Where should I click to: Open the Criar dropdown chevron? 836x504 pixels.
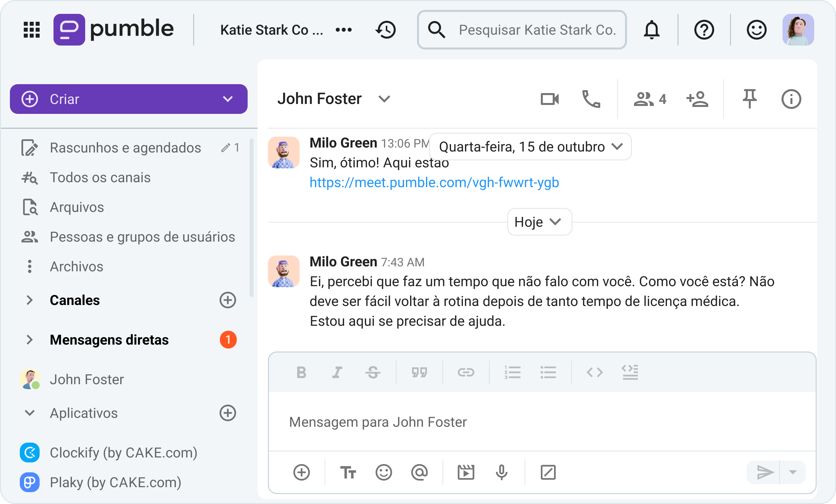pos(228,99)
